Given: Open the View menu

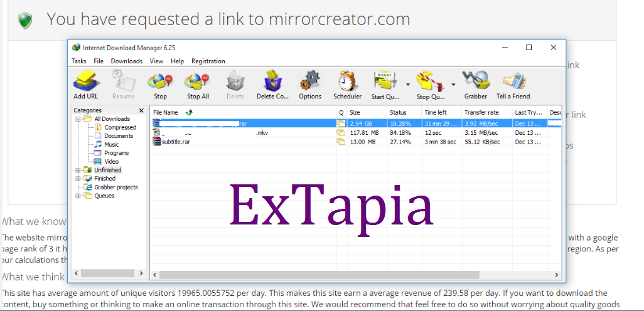Looking at the screenshot, I should click(156, 61).
